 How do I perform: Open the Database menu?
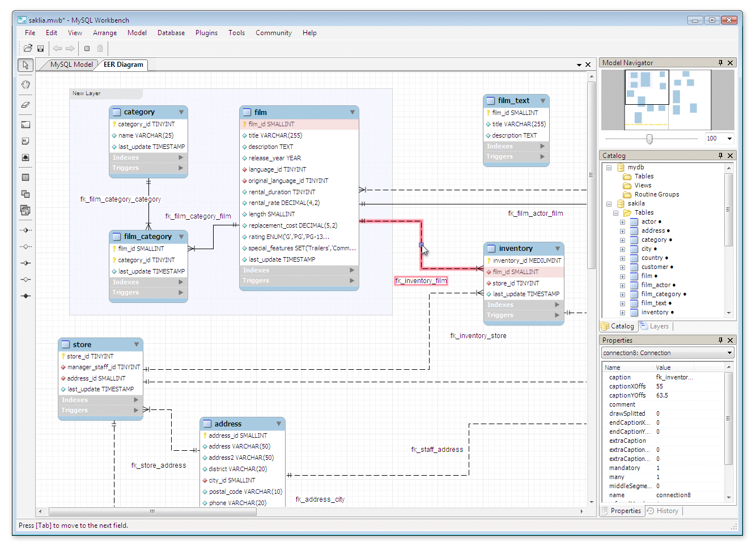[x=171, y=33]
